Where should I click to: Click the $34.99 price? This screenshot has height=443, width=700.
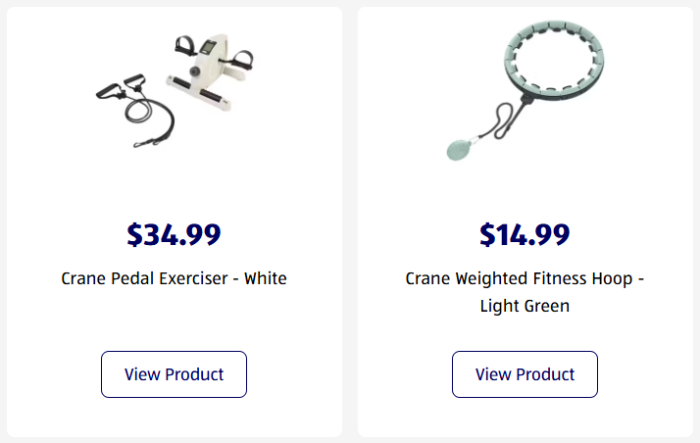pyautogui.click(x=173, y=234)
